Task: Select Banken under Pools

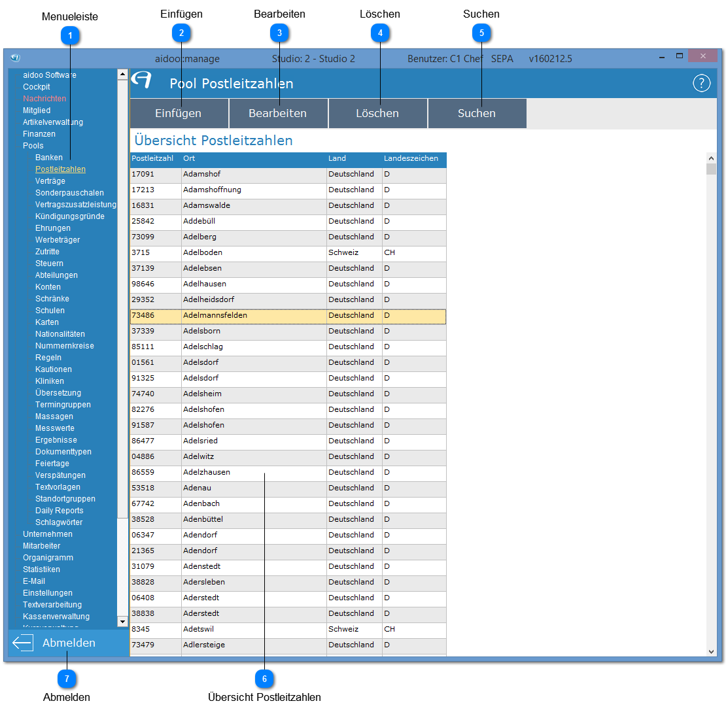Action: (x=49, y=158)
